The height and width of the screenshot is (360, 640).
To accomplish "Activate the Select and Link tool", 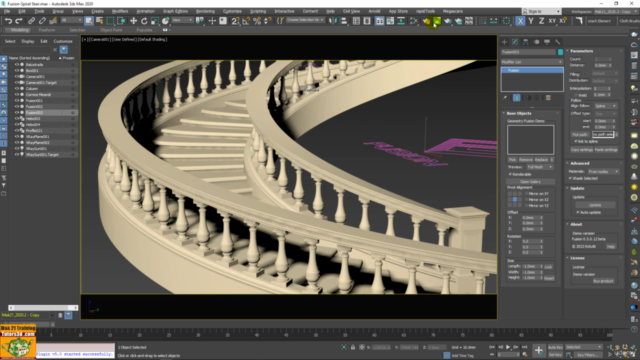I will (x=31, y=21).
